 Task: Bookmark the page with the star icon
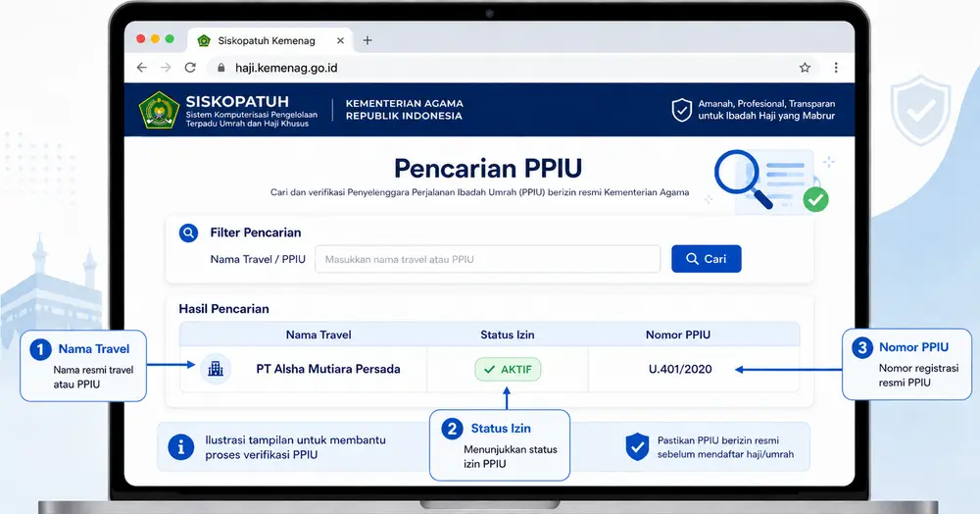[805, 68]
